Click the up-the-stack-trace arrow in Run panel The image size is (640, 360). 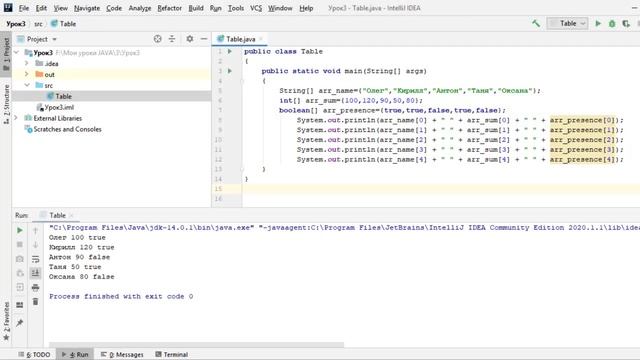[36, 231]
